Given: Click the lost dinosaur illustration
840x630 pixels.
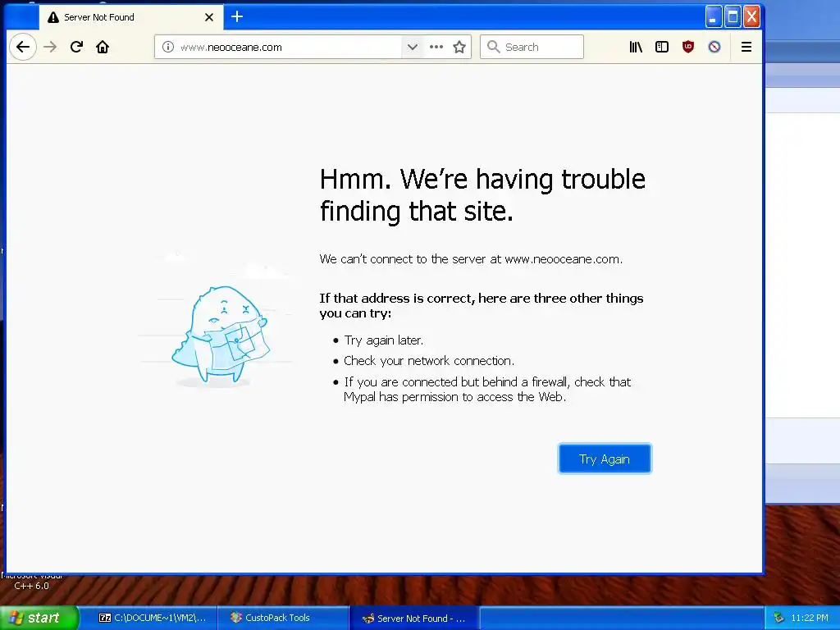Looking at the screenshot, I should pyautogui.click(x=220, y=335).
